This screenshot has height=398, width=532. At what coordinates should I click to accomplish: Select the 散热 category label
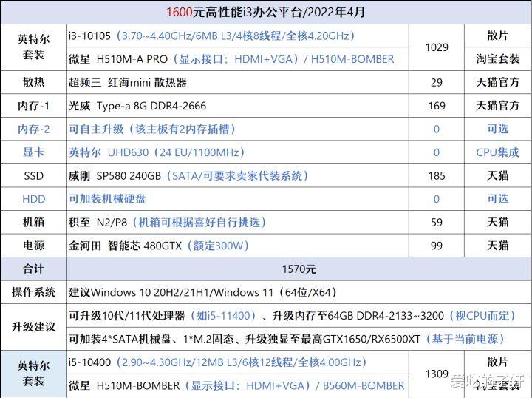(33, 82)
